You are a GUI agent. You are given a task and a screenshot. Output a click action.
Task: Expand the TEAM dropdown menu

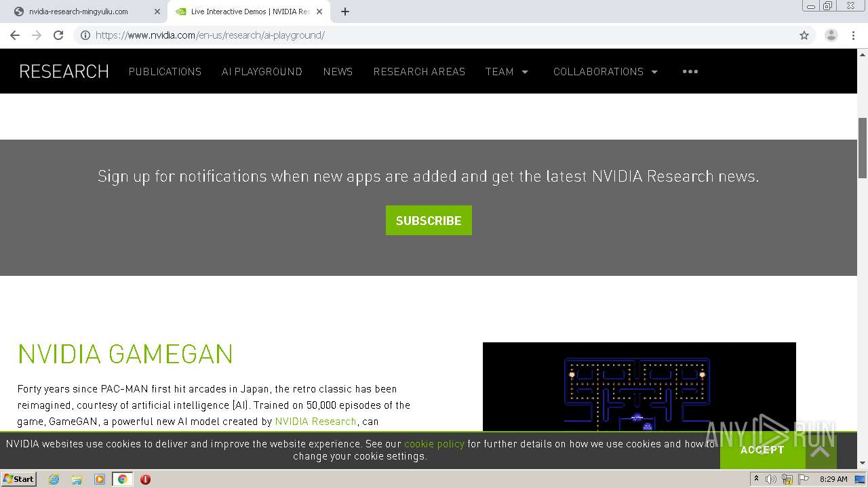507,71
